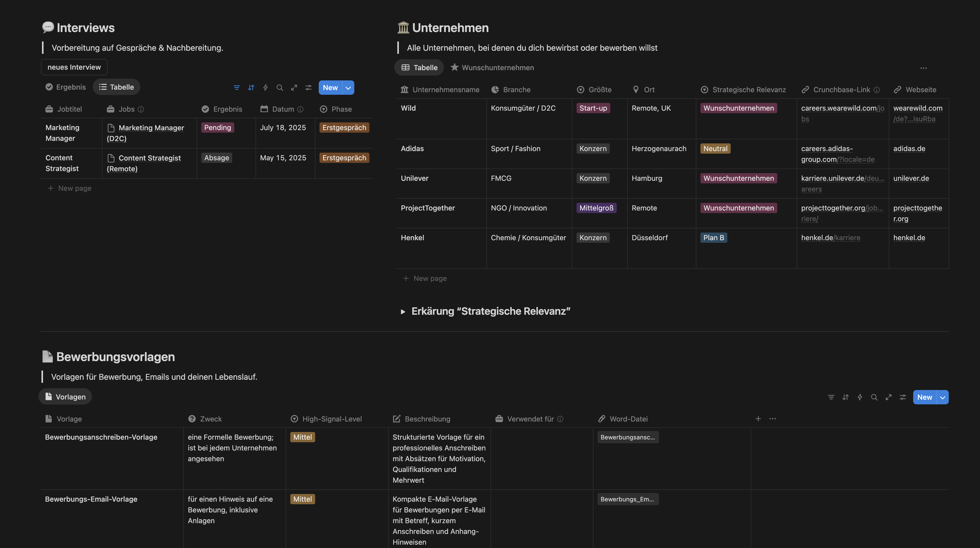
Task: Open the Unternehmen database three-dots menu
Action: (x=924, y=68)
